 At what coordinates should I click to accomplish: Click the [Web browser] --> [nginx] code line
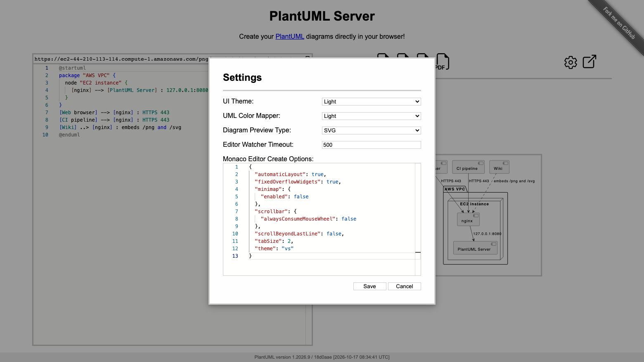pos(114,113)
